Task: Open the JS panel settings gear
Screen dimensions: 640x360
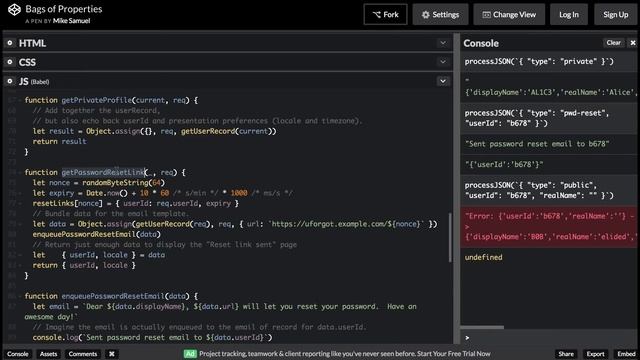Action: tap(10, 81)
